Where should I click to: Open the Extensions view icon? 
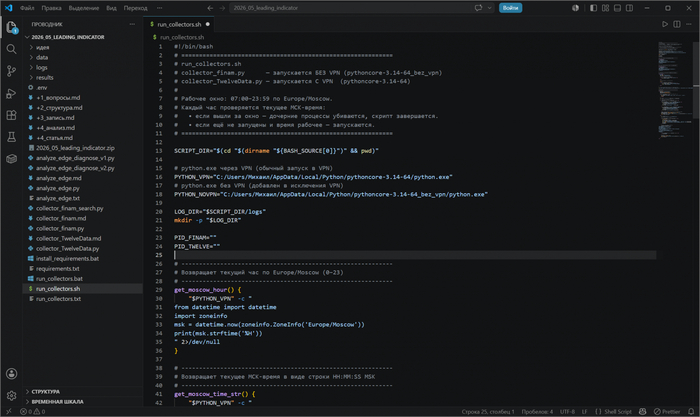12,115
